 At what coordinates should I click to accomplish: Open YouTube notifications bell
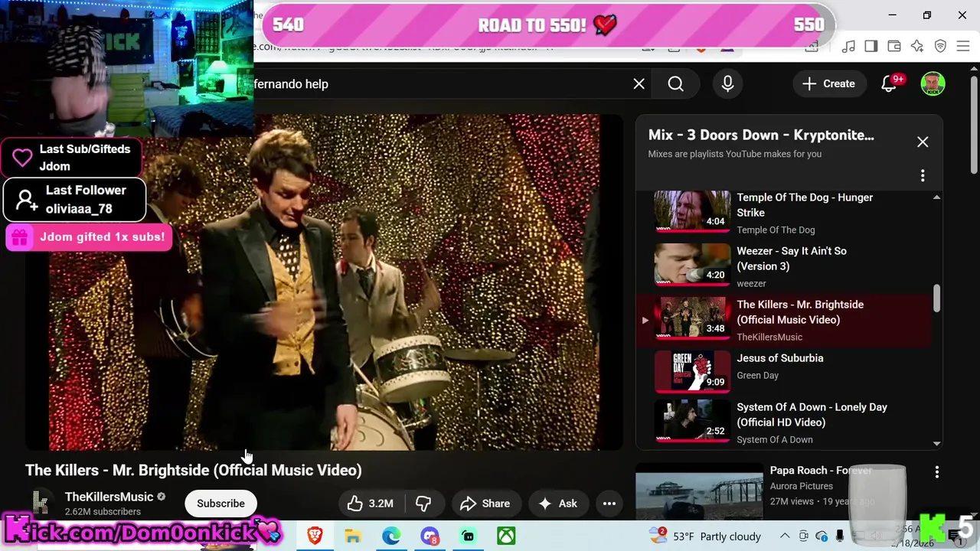click(889, 84)
